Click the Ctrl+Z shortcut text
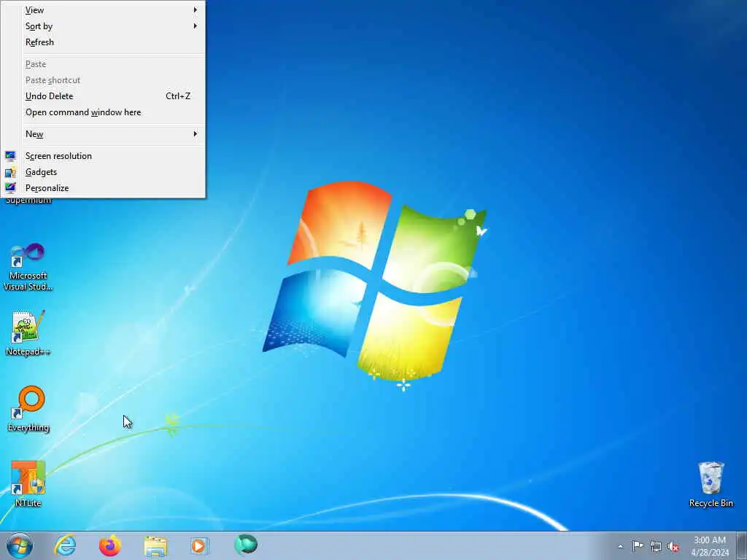747x560 pixels. coord(178,96)
